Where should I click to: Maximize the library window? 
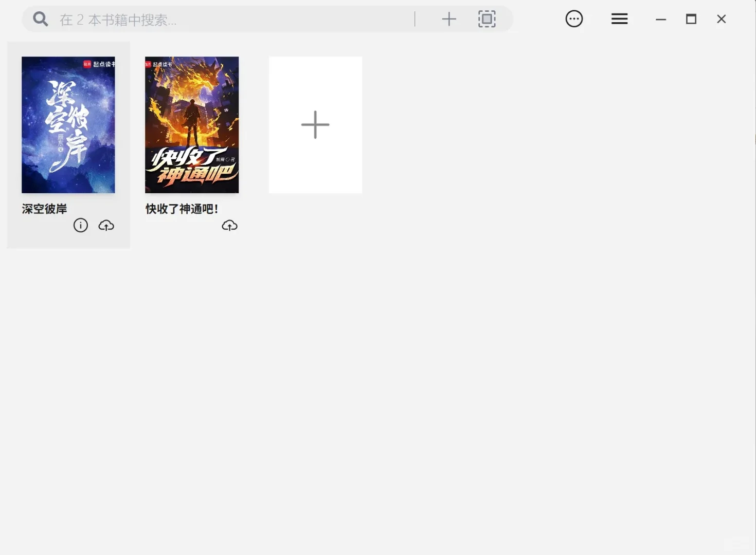point(691,19)
